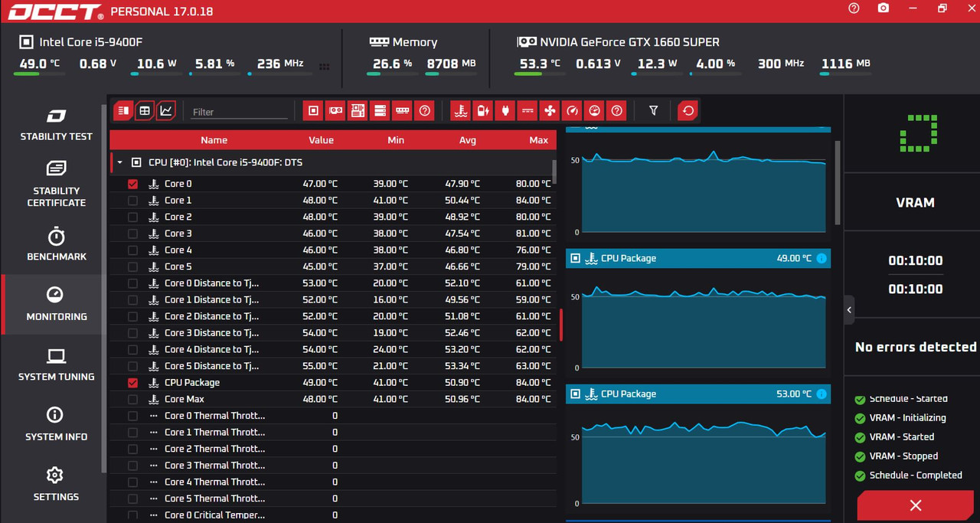The image size is (980, 523).
Task: Toggle power plug sensor type filter
Action: [x=505, y=111]
